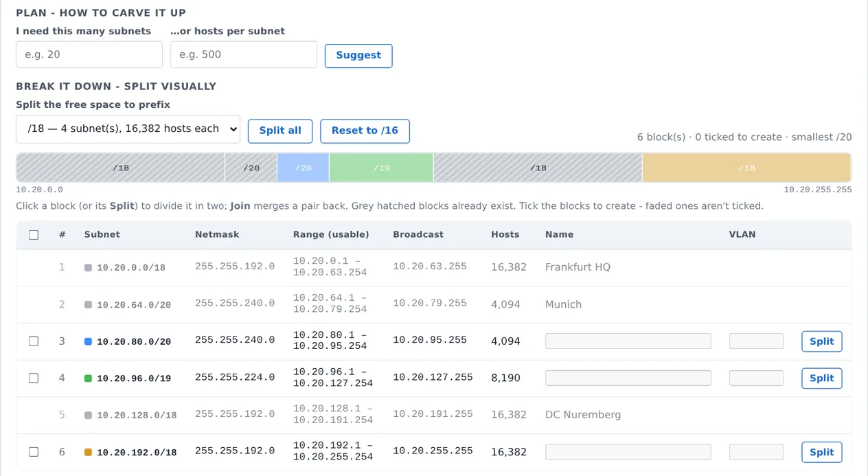
Task: Click subnet text 10.20.128.0/18
Action: point(137,416)
